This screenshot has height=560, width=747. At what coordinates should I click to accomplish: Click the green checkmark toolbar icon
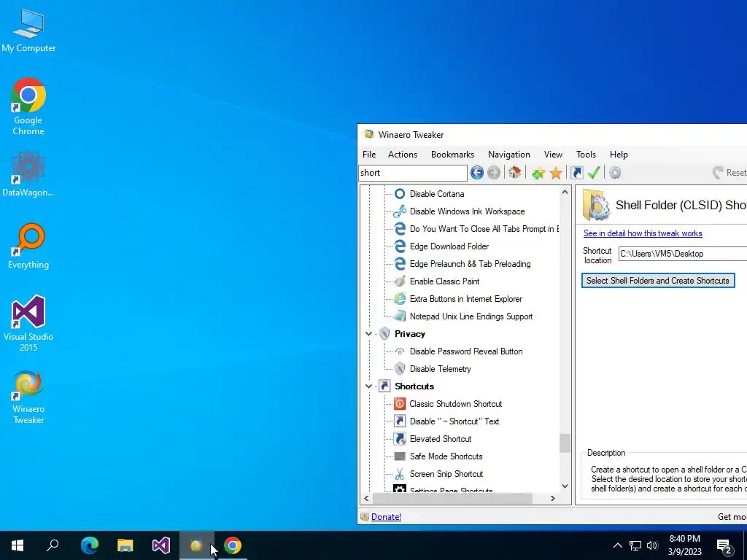click(594, 172)
